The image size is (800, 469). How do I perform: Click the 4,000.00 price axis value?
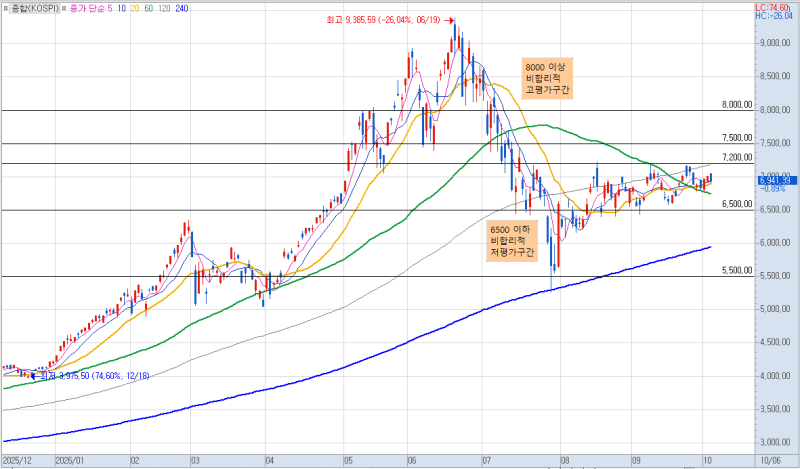(x=775, y=376)
